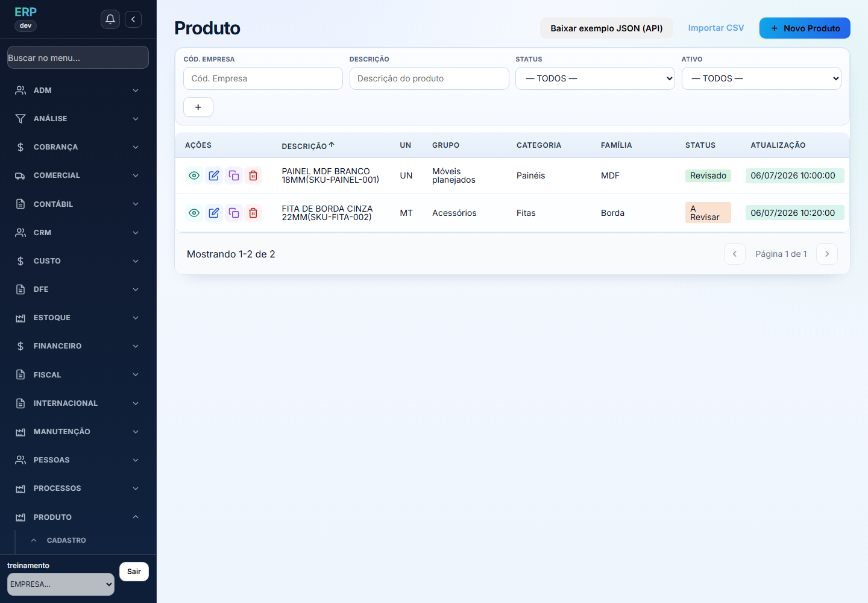Sort by DESCRIÇÃO column header
The image size is (868, 603).
pyautogui.click(x=308, y=145)
